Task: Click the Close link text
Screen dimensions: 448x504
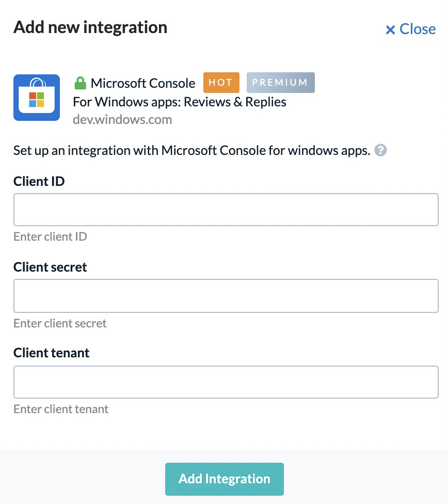Action: pos(418,29)
